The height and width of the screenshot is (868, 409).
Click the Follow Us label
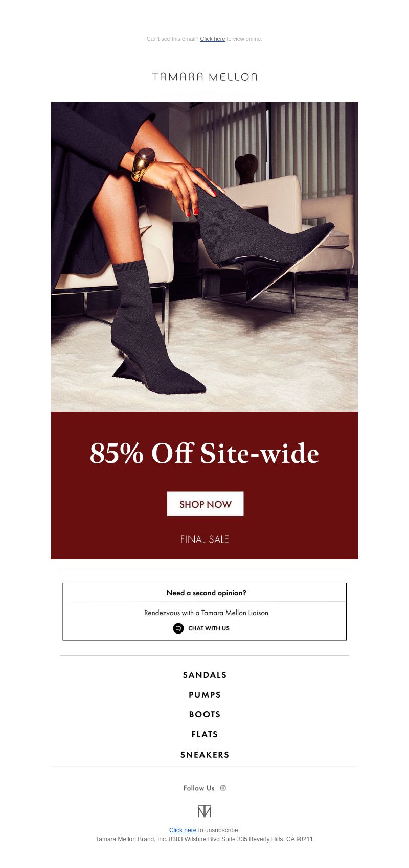[x=199, y=788]
